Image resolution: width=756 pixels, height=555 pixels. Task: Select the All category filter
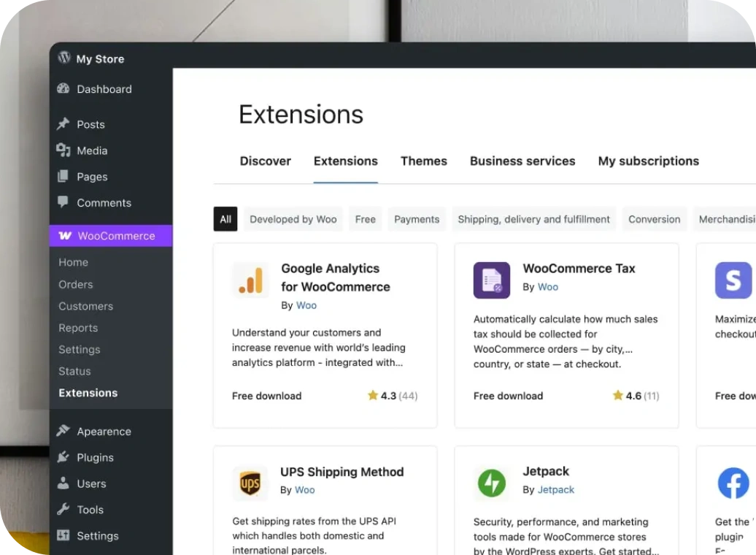point(225,219)
